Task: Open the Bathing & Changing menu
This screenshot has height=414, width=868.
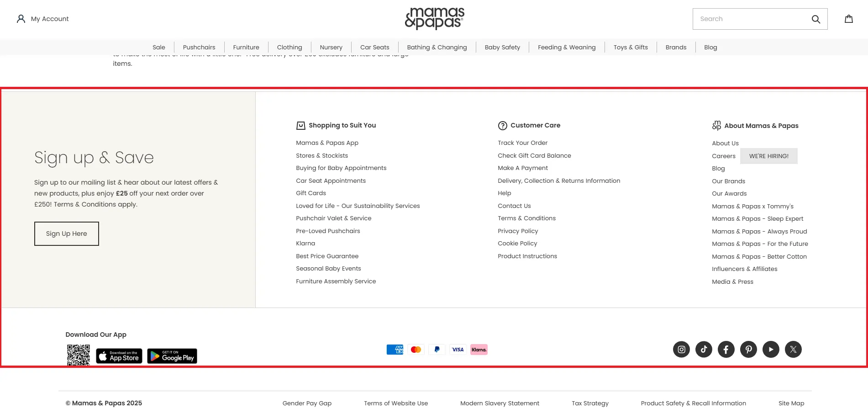Action: (437, 48)
